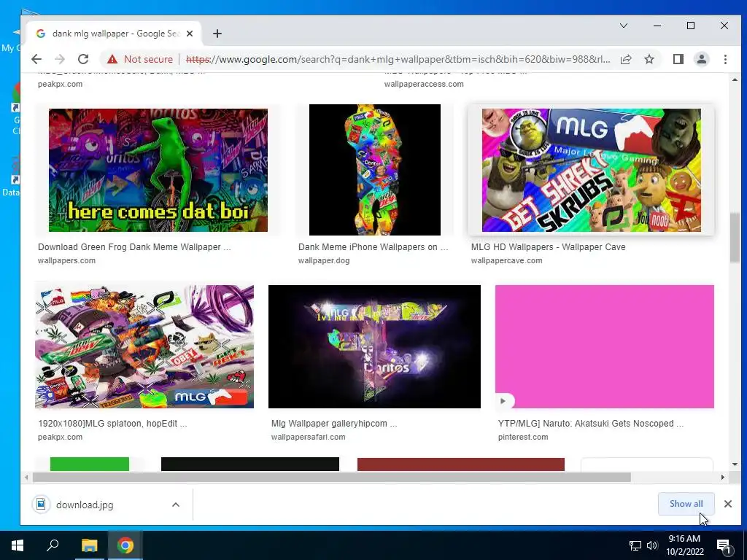Image resolution: width=747 pixels, height=560 pixels.
Task: Click the peakpx.com source under MLG splatoon
Action: [x=60, y=437]
